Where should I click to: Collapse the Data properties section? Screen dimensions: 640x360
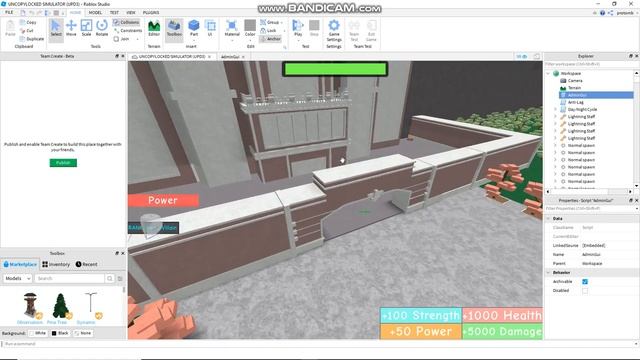[x=548, y=219]
